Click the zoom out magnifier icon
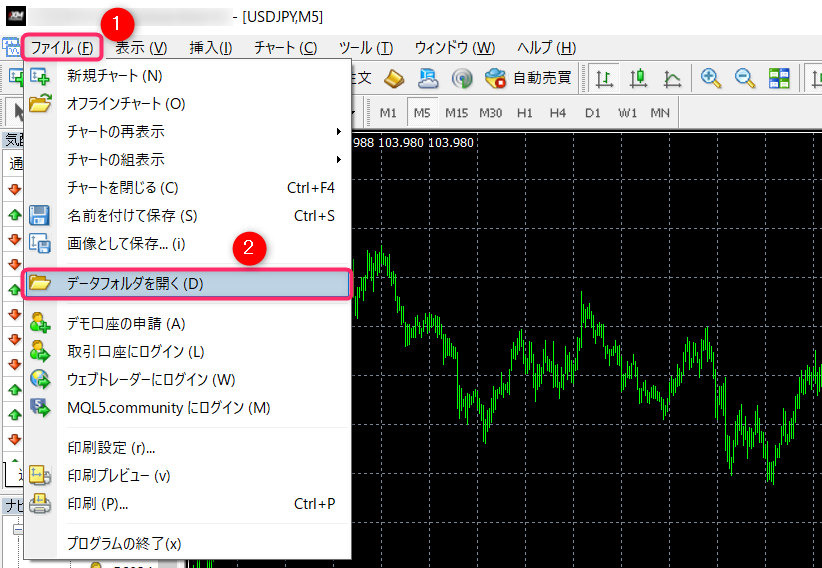822x568 pixels. point(745,79)
